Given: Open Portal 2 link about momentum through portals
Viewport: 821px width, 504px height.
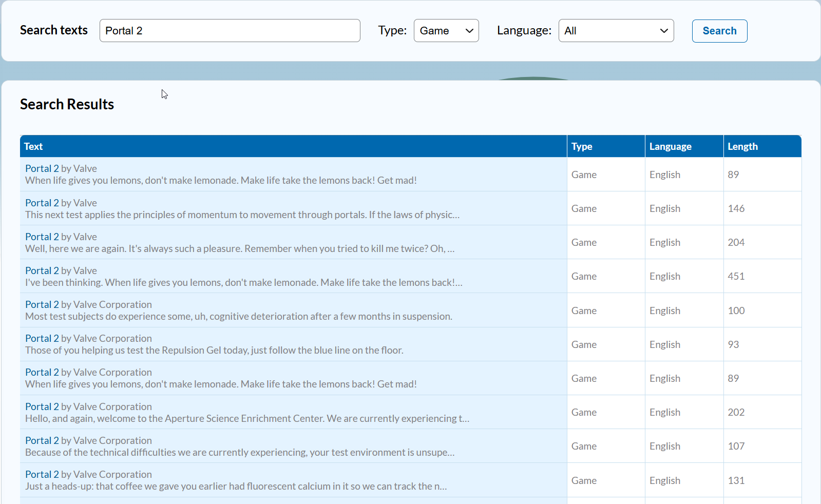Looking at the screenshot, I should [x=42, y=203].
